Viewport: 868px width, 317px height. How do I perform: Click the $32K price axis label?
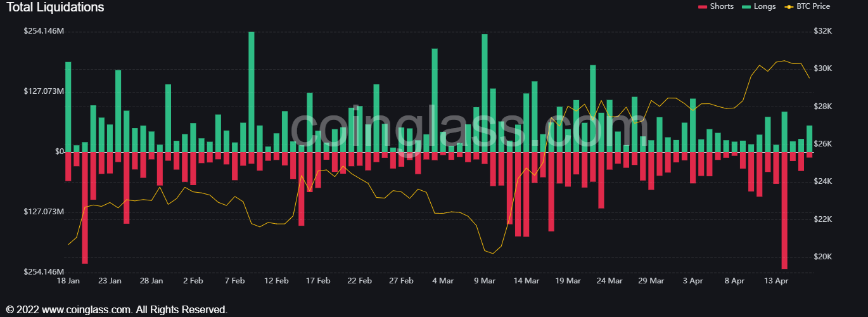coord(823,31)
